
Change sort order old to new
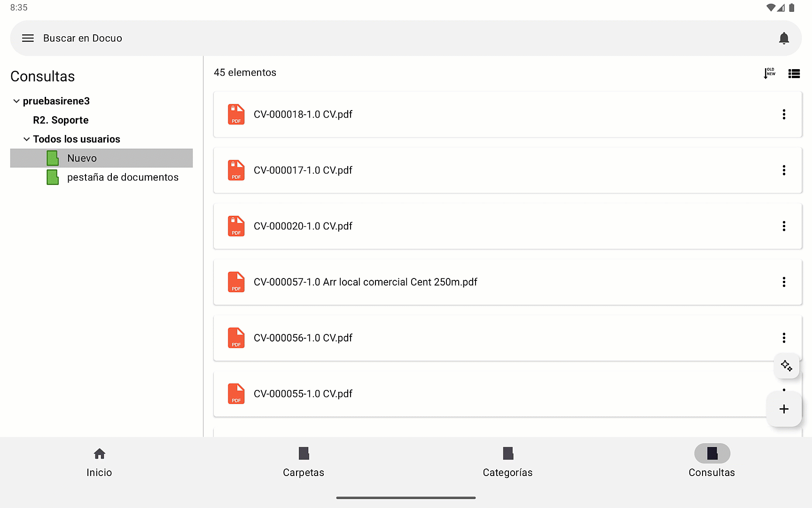[x=769, y=73]
